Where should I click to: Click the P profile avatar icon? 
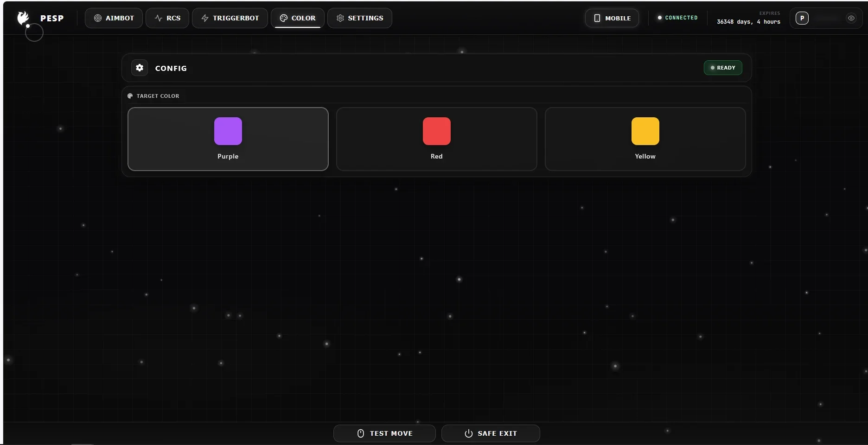point(802,18)
